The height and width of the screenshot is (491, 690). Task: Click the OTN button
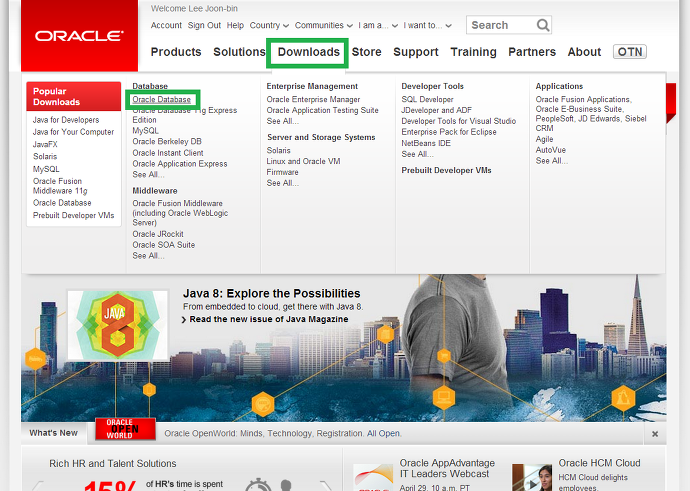pyautogui.click(x=630, y=52)
